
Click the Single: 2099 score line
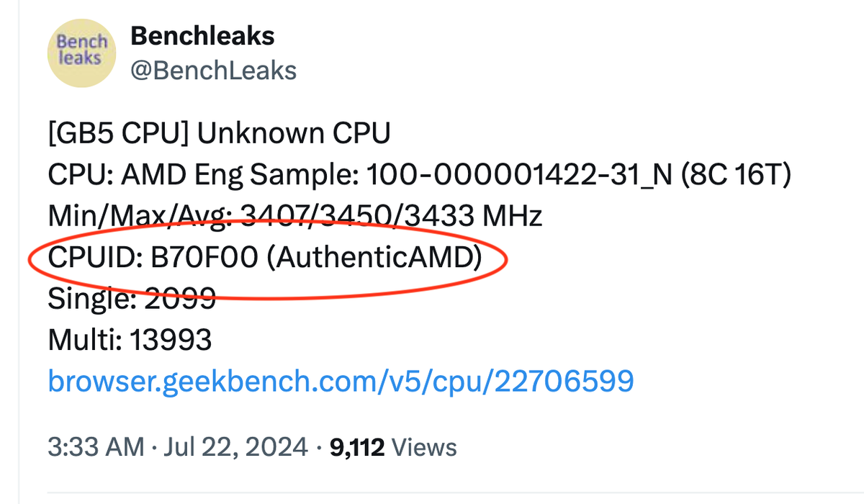click(x=132, y=298)
